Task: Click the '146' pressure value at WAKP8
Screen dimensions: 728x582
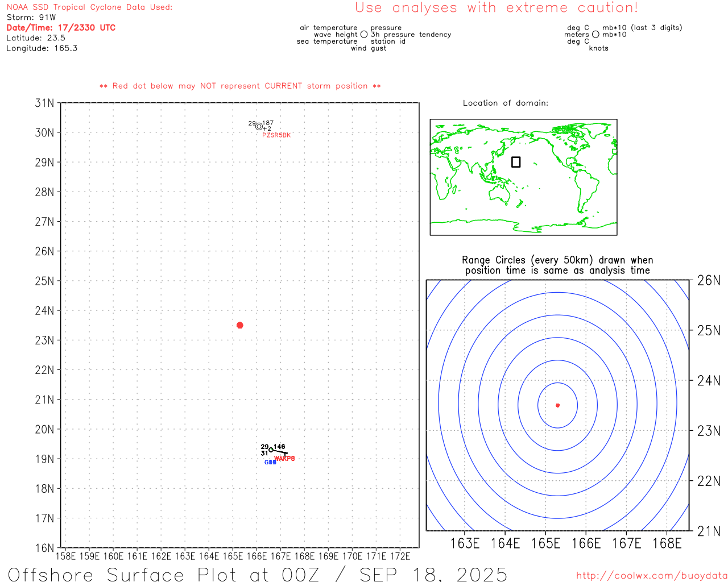Action: point(279,447)
